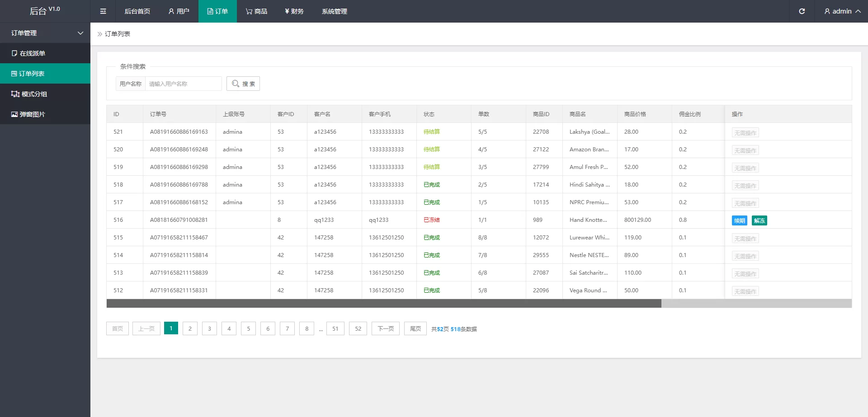This screenshot has height=417, width=868.
Task: Go to the 用户 navigation tab
Action: point(179,11)
